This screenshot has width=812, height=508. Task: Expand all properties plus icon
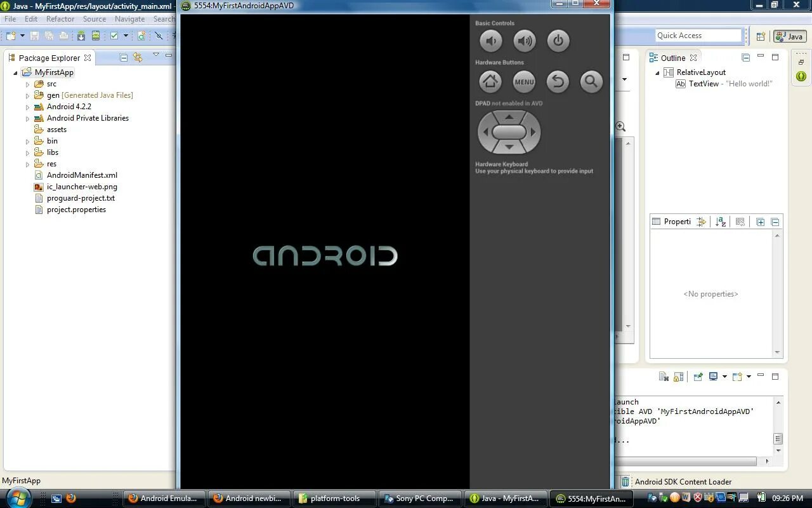pyautogui.click(x=760, y=222)
